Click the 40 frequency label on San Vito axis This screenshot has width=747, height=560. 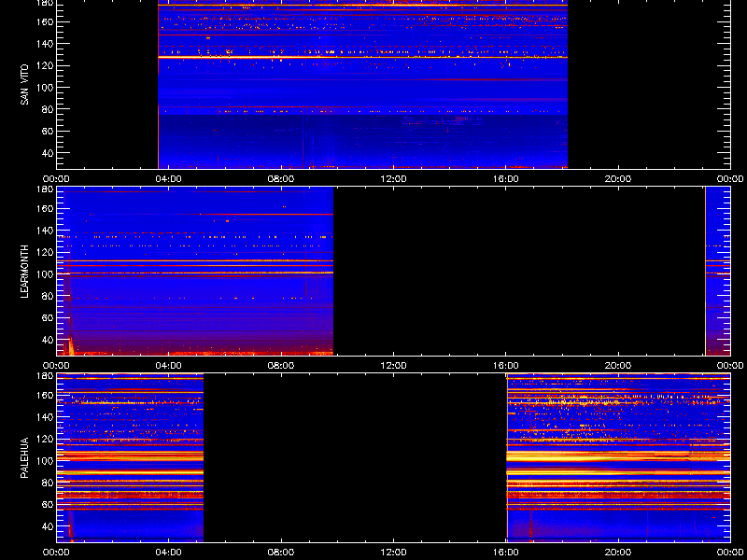click(x=49, y=153)
